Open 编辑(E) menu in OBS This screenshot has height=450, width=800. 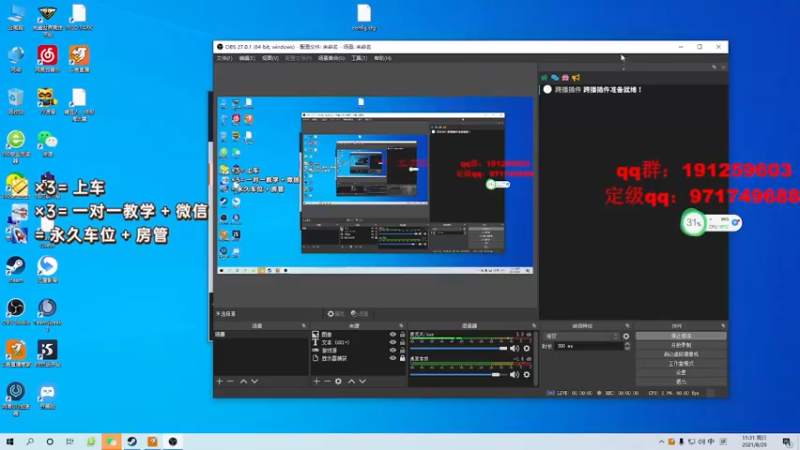pyautogui.click(x=247, y=58)
